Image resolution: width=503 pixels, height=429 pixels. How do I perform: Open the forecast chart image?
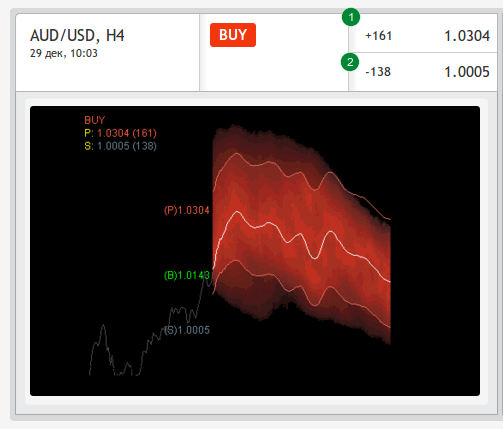coord(255,251)
